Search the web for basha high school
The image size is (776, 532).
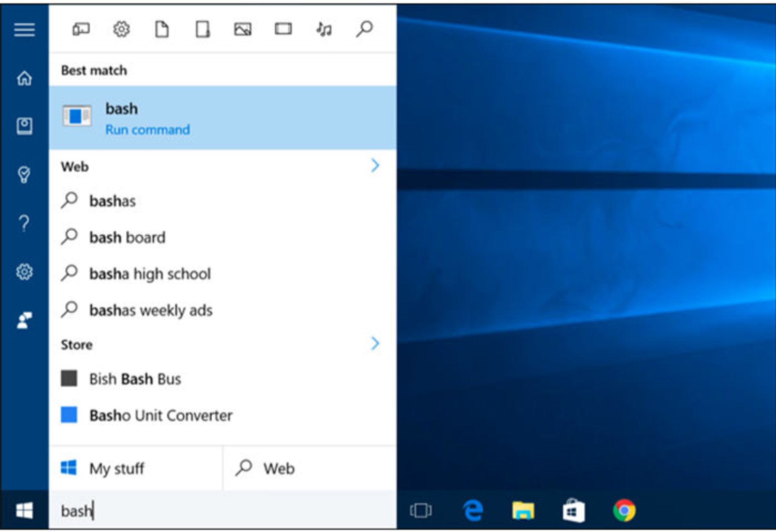[223, 273]
